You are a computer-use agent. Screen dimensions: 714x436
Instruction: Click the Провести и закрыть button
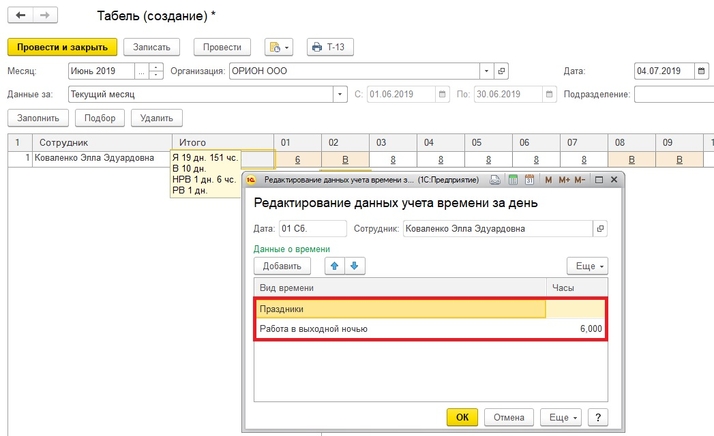[62, 47]
